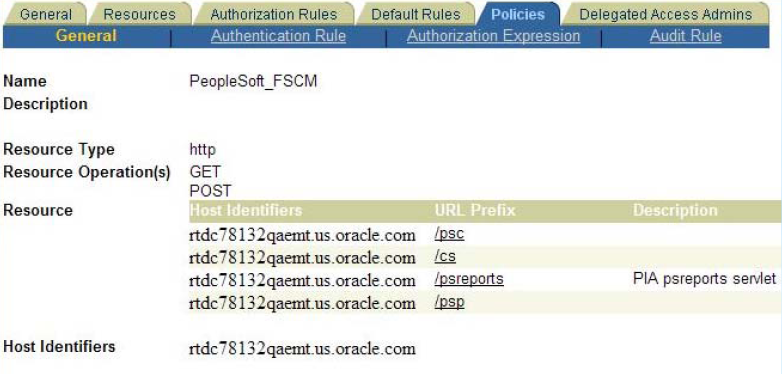
Task: Click the Name field label
Action: [25, 81]
